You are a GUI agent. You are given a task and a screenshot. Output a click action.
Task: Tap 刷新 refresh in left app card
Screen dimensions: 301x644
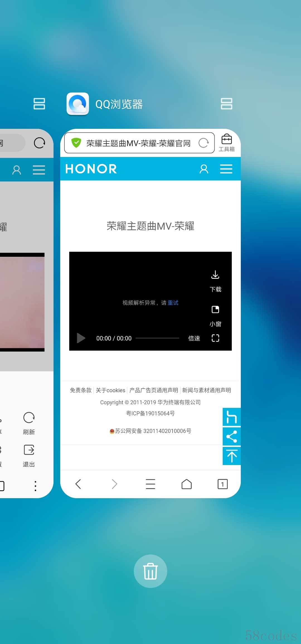[x=29, y=423]
